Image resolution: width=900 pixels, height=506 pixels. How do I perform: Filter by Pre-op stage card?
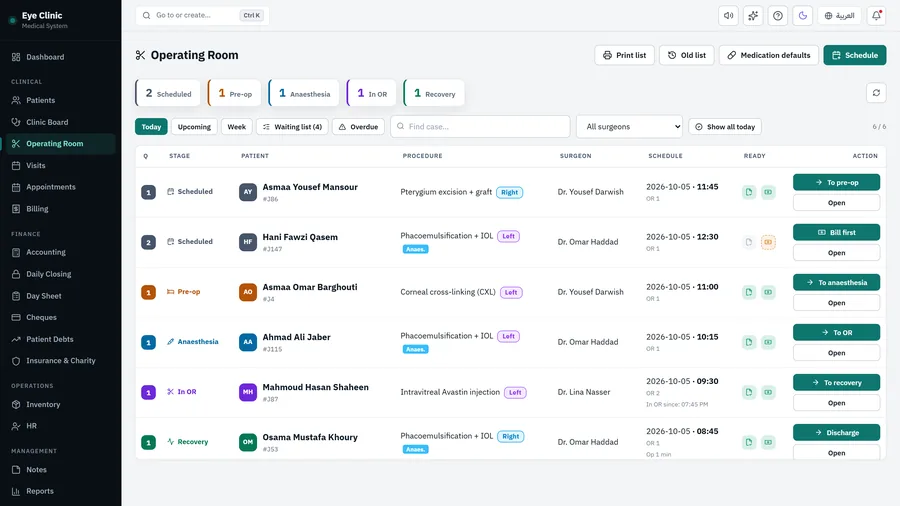tap(234, 93)
